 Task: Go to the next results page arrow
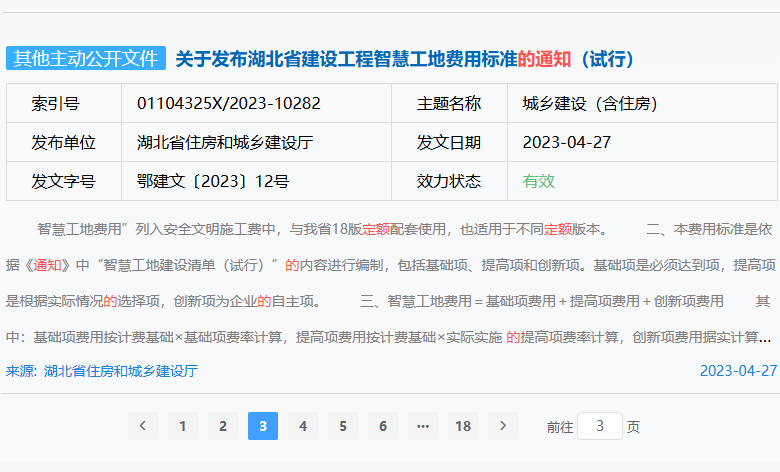[503, 426]
